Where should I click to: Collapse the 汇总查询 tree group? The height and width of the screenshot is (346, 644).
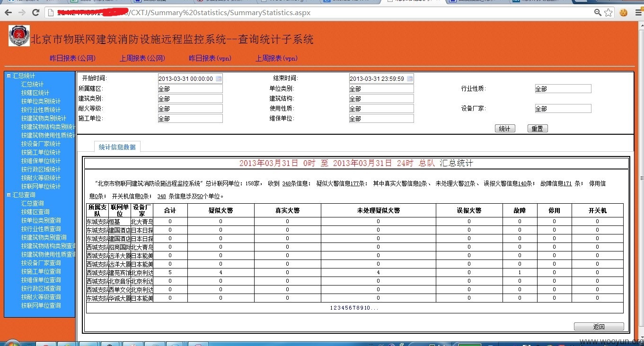(9, 195)
